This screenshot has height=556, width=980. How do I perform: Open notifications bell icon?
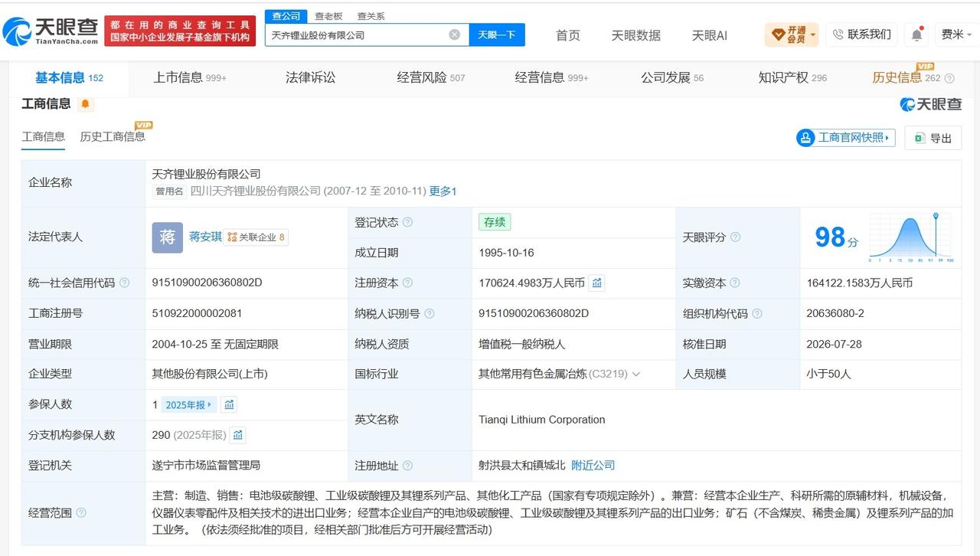tap(916, 34)
